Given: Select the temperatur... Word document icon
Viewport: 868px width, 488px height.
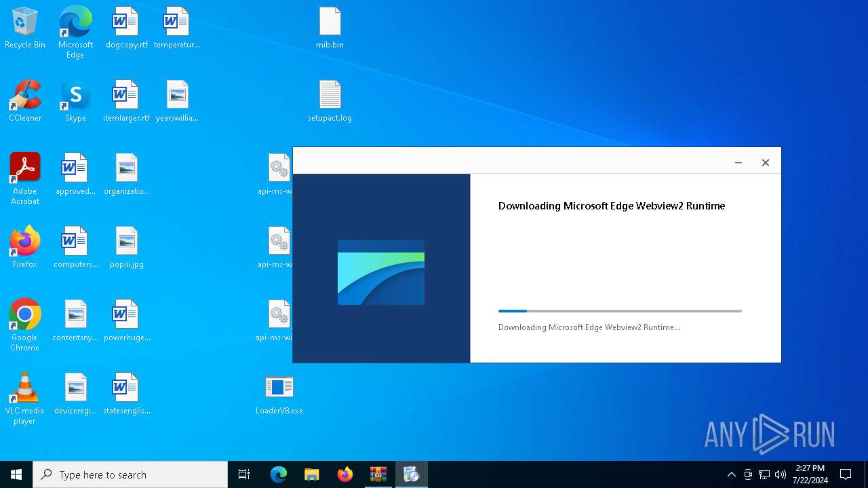Looking at the screenshot, I should [176, 28].
